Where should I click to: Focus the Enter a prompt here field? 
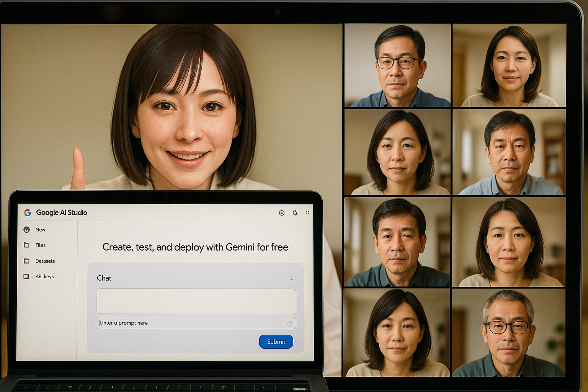[196, 323]
